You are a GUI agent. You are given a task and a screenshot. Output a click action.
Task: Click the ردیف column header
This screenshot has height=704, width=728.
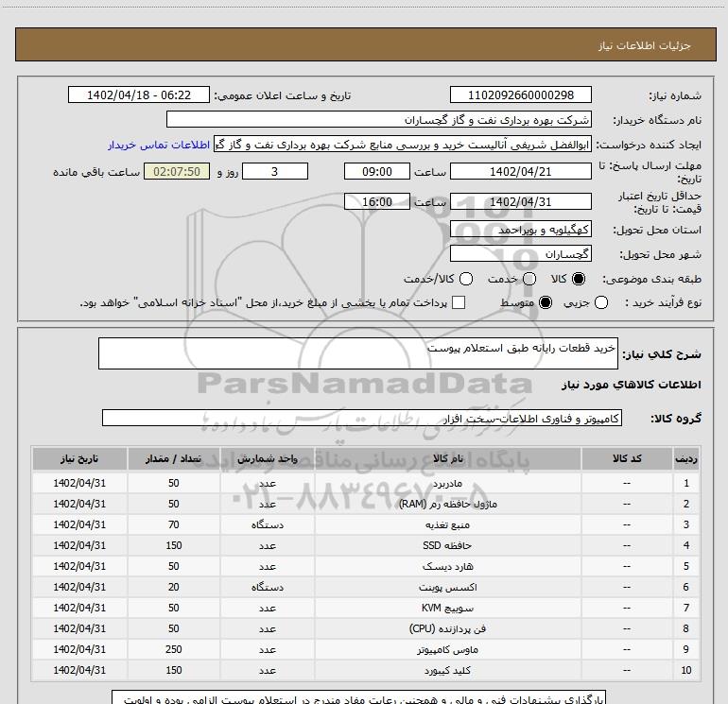[x=686, y=459]
